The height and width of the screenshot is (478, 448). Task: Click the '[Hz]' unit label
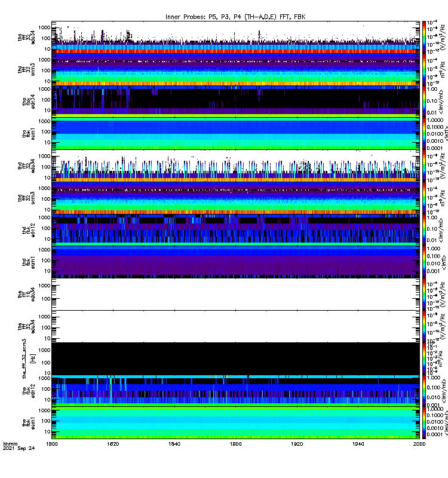pos(33,358)
